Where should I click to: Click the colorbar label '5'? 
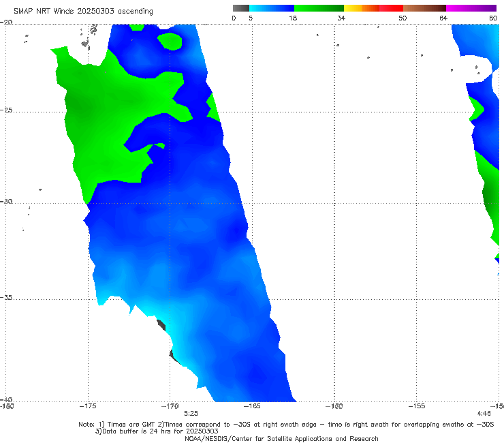pos(251,18)
